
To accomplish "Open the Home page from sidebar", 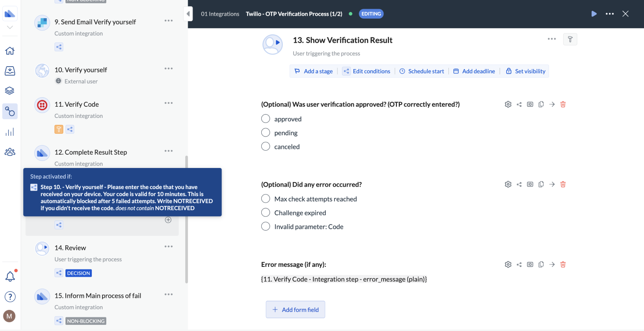I will pyautogui.click(x=10, y=50).
